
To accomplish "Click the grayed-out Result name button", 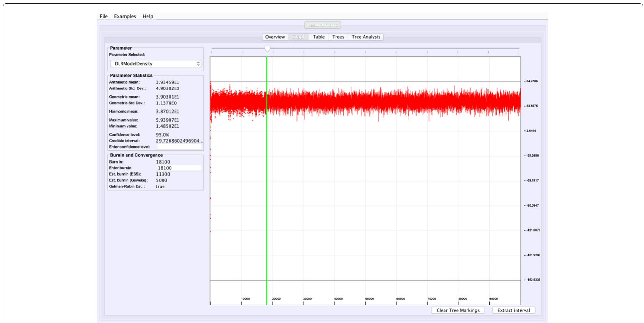I will (322, 25).
